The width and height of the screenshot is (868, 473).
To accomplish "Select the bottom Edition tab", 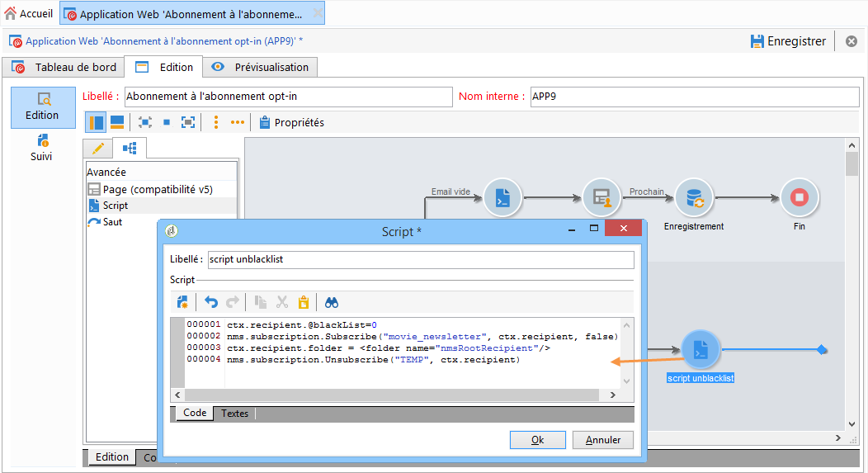I will click(112, 457).
